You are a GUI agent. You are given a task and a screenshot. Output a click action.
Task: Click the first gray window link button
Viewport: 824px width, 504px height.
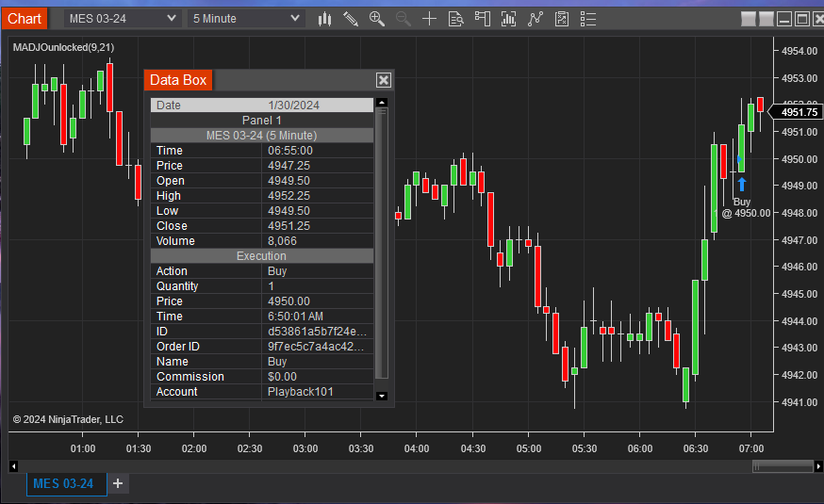pos(749,20)
